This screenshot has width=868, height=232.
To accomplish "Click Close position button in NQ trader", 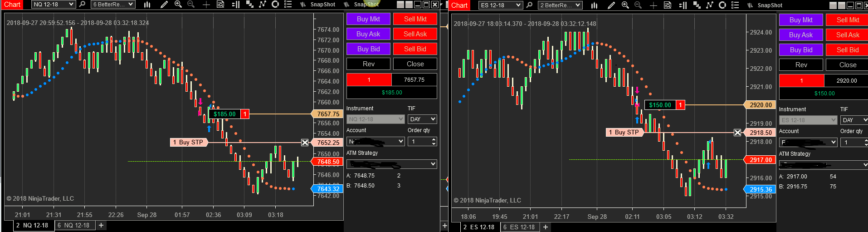I will 415,64.
